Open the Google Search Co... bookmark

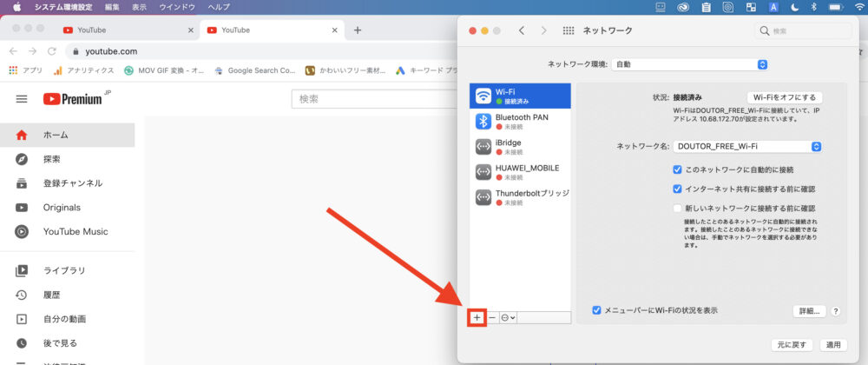click(254, 70)
